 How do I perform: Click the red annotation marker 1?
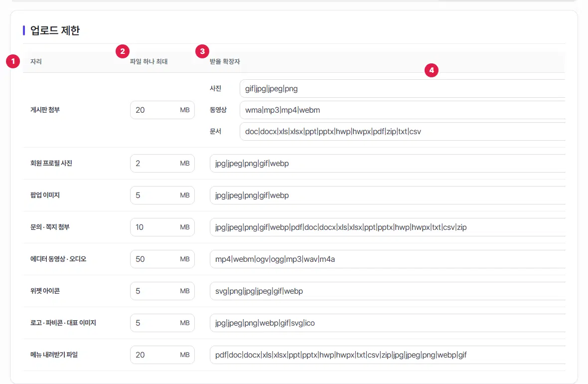coord(13,61)
